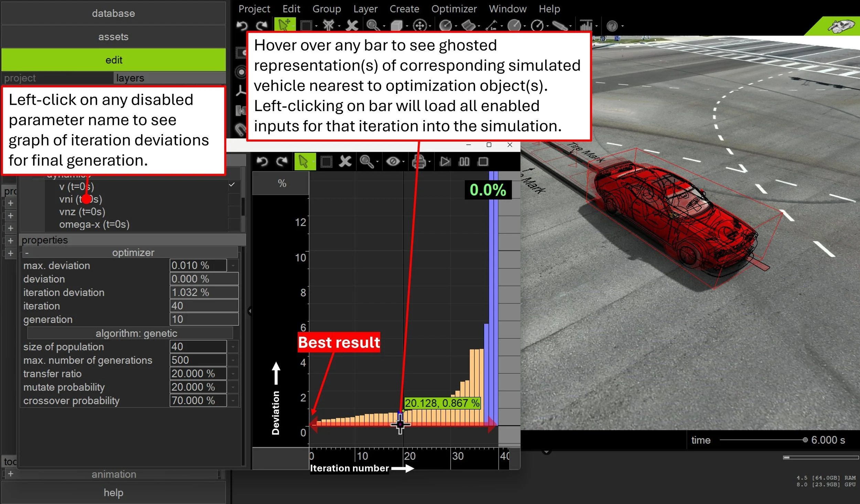Viewport: 860px width, 504px height.
Task: Select the measure distance 1m tool
Action: coord(491,25)
